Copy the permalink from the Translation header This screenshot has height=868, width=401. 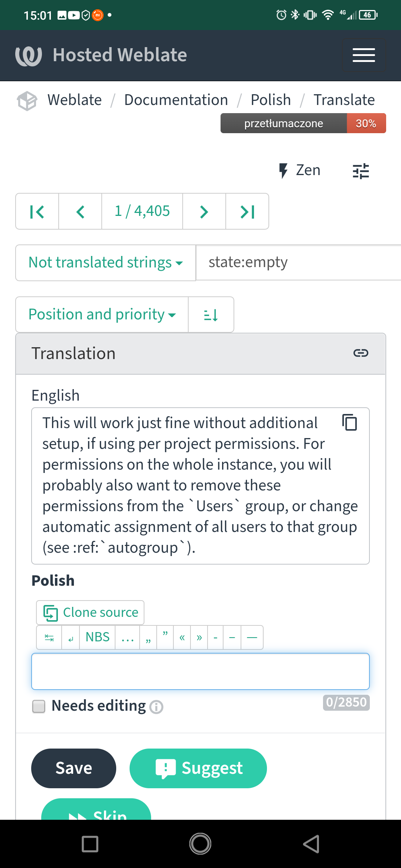click(x=361, y=353)
